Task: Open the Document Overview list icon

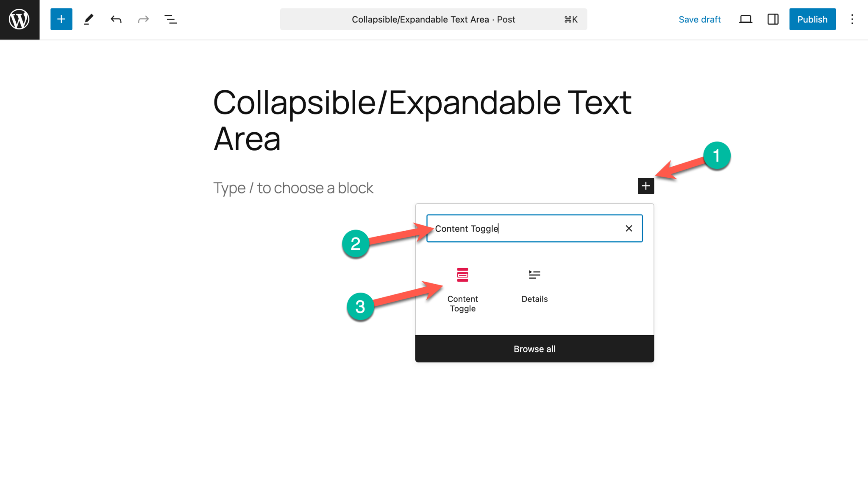Action: [x=171, y=19]
